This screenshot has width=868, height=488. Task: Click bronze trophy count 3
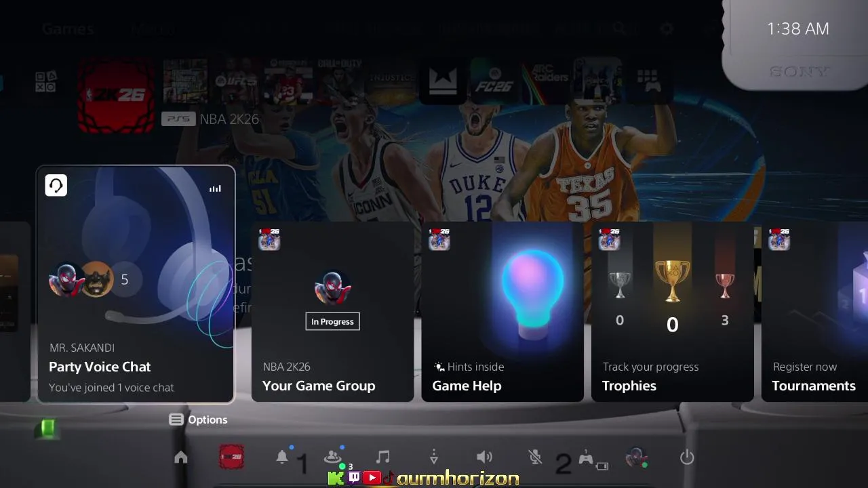(725, 321)
